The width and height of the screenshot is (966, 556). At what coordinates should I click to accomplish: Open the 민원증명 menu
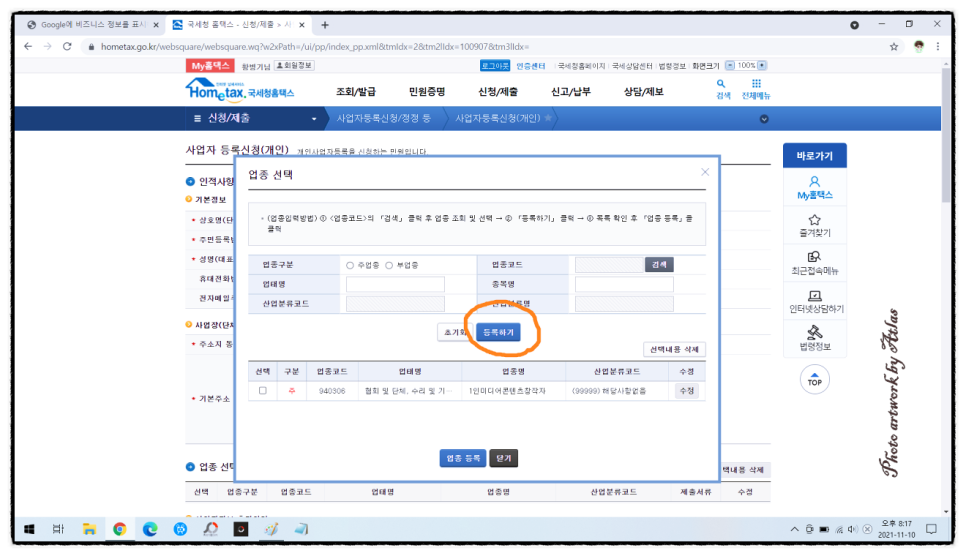click(x=427, y=91)
